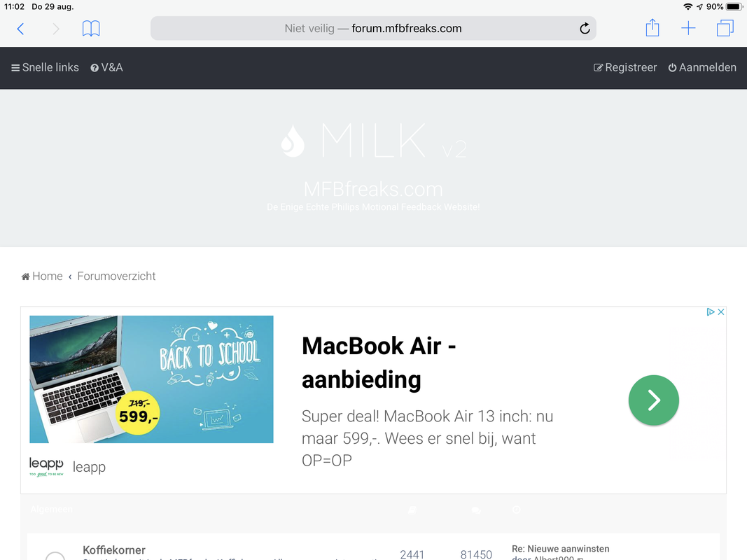
Task: Click the MILK v2 logo header
Action: (374, 141)
